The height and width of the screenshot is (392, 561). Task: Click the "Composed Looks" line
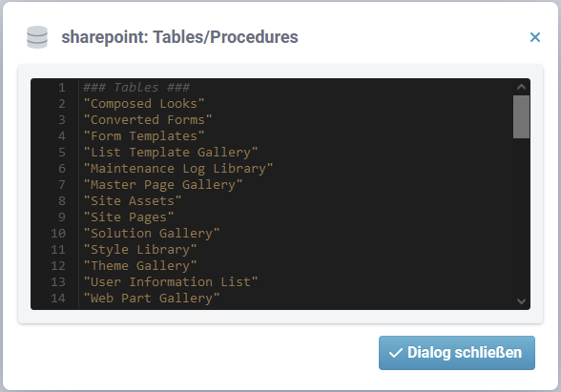pyautogui.click(x=144, y=104)
